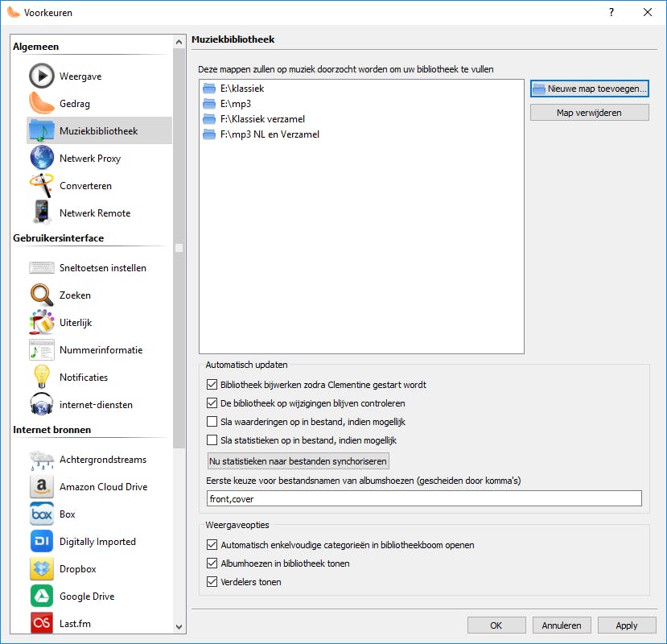Select Achtergrondstreams rain cloud icon

coord(42,460)
